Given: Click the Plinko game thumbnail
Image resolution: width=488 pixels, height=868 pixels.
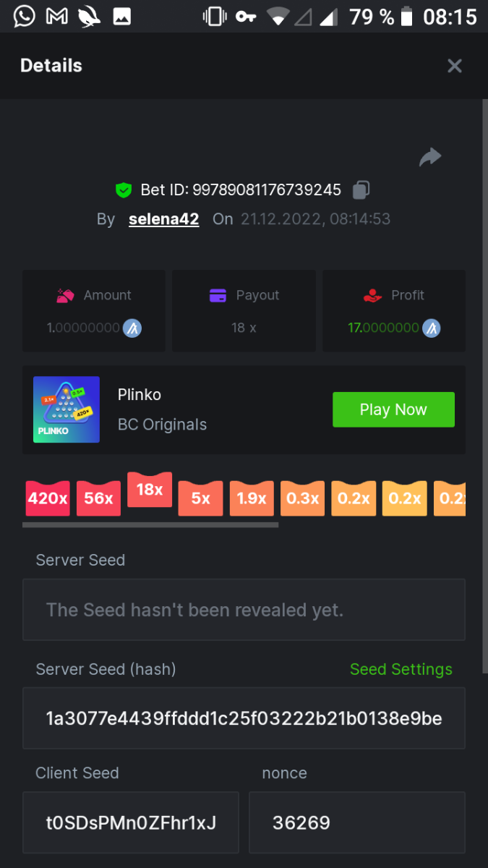Looking at the screenshot, I should [67, 409].
